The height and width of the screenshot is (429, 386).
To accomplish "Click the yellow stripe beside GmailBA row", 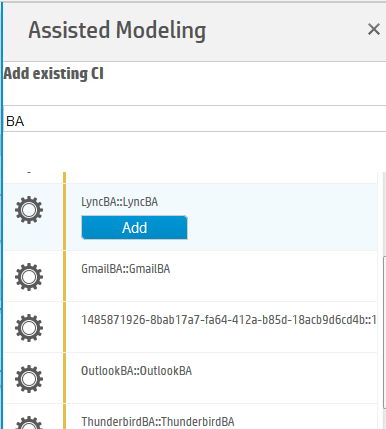I will (x=65, y=276).
